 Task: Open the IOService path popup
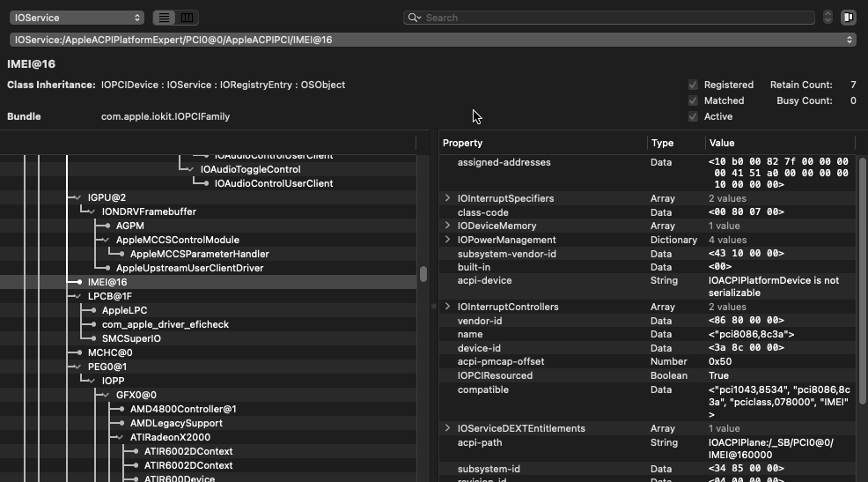tap(433, 40)
